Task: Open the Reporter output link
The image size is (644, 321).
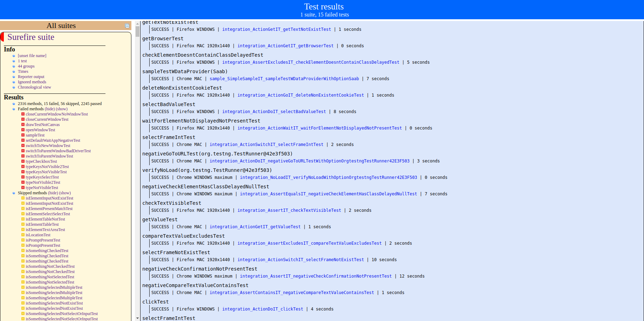Action: (31, 77)
